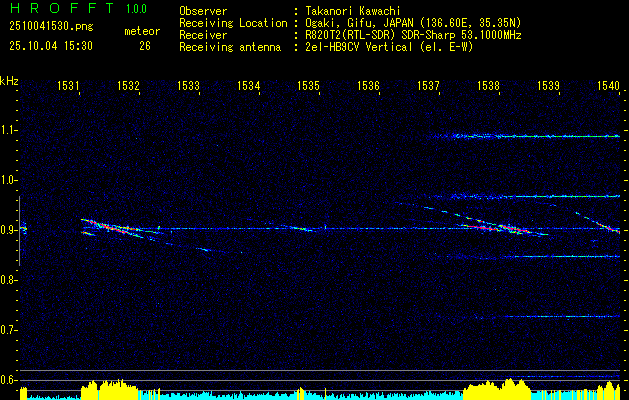The height and width of the screenshot is (400, 629).
Task: Click the 2el-HB9CV Vertical antenna text
Action: [389, 47]
